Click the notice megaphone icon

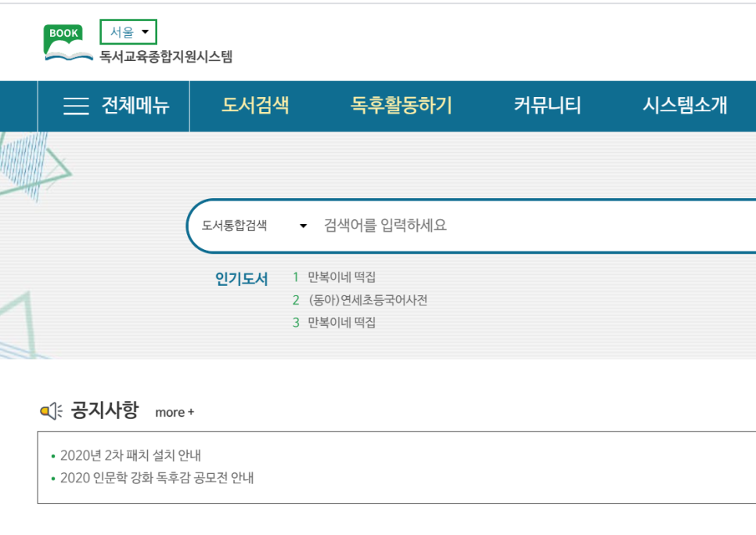point(51,410)
